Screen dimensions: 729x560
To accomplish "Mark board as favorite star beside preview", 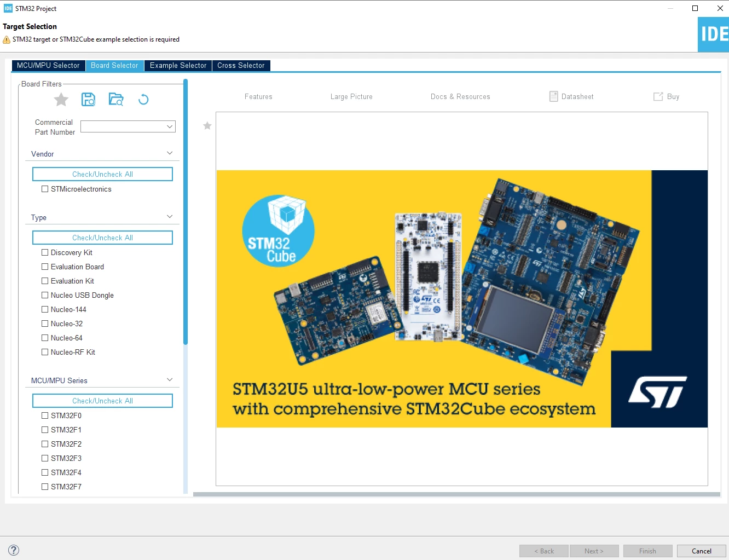I will pos(207,126).
